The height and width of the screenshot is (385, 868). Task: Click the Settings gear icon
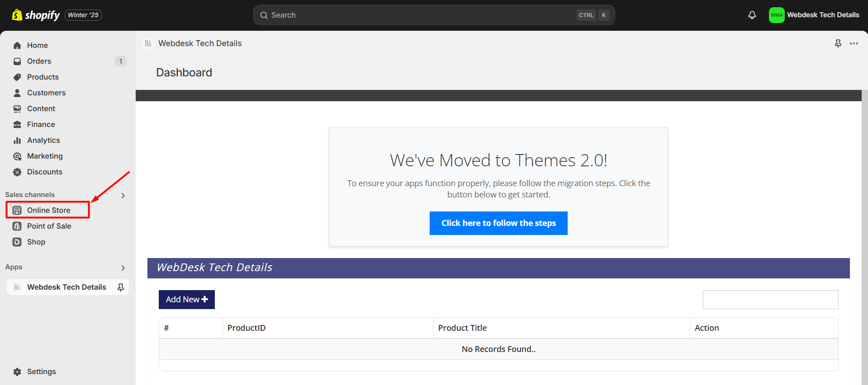(x=17, y=371)
